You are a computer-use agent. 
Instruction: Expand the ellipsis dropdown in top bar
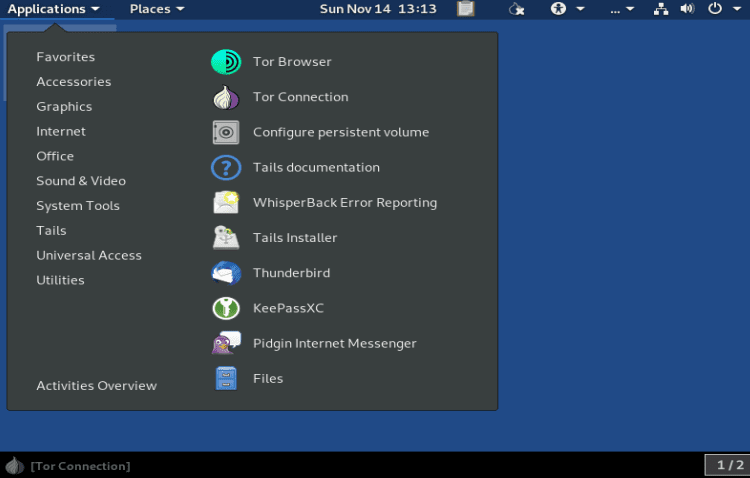coord(622,9)
